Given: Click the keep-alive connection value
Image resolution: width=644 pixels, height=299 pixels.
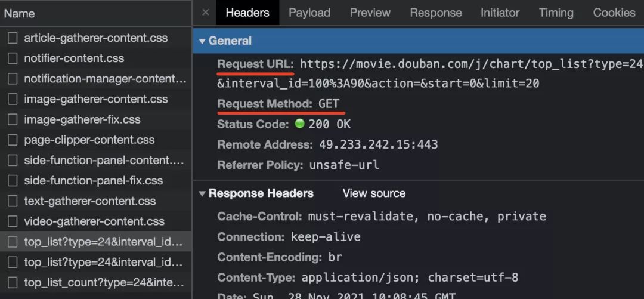Looking at the screenshot, I should 326,237.
